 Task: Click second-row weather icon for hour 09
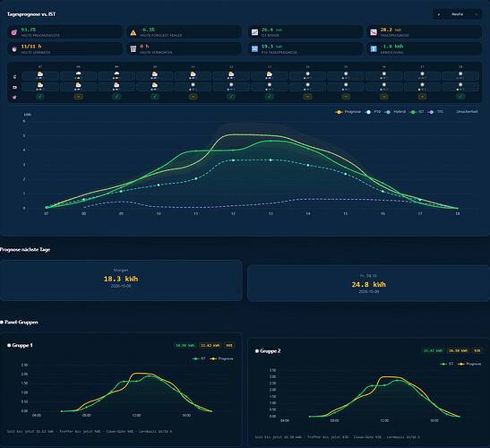coord(116,85)
